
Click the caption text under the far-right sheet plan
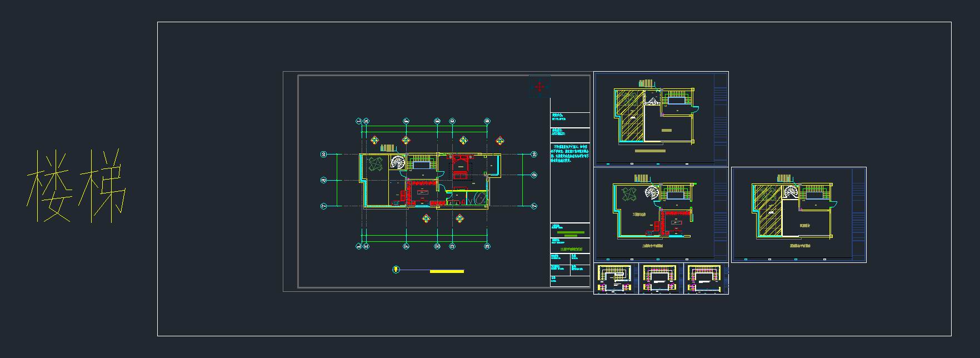(801, 245)
